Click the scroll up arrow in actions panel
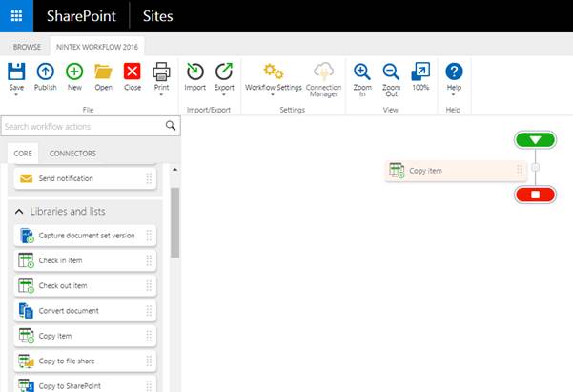Image resolution: width=573 pixels, height=392 pixels. pyautogui.click(x=175, y=170)
